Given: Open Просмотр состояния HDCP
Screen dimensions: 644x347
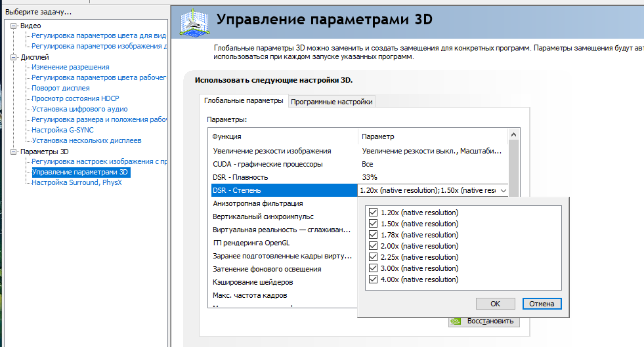Looking at the screenshot, I should 75,98.
